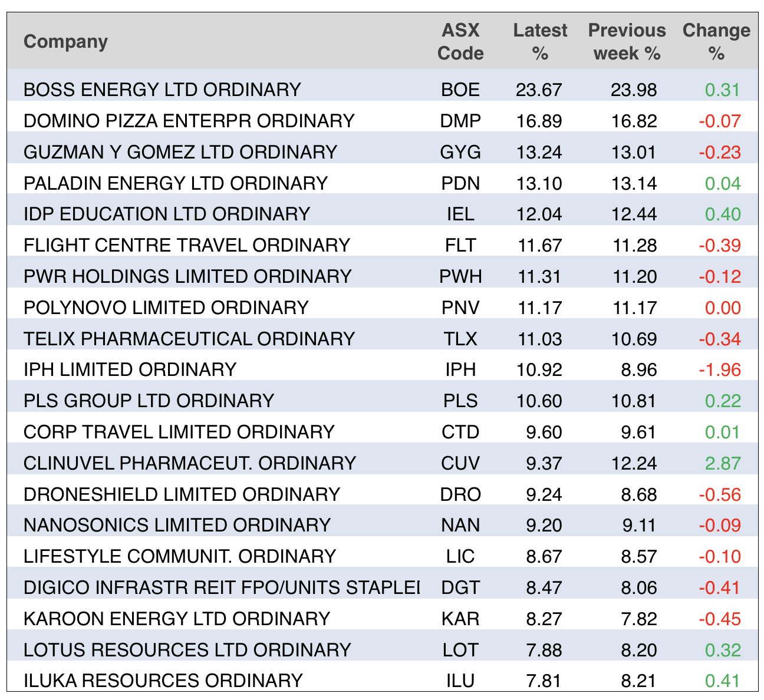Click PALADIN ENERGY LTD ORDINARY
This screenshot has width=764, height=700.
point(176,183)
